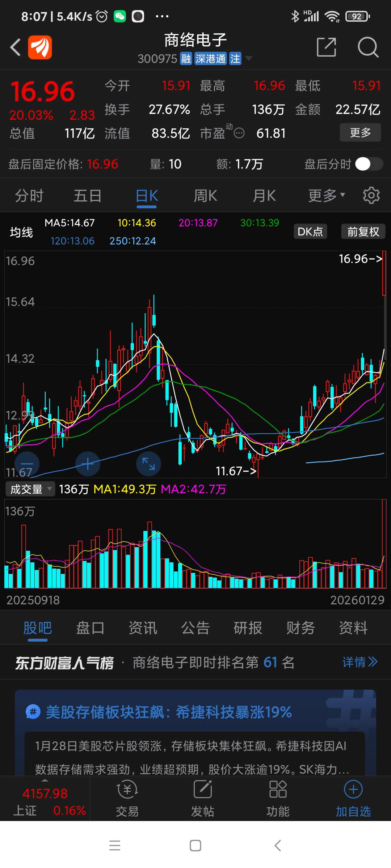Viewport: 391px width, 868px height.
Task: Tap the hashtag topic icon
Action: click(x=33, y=712)
